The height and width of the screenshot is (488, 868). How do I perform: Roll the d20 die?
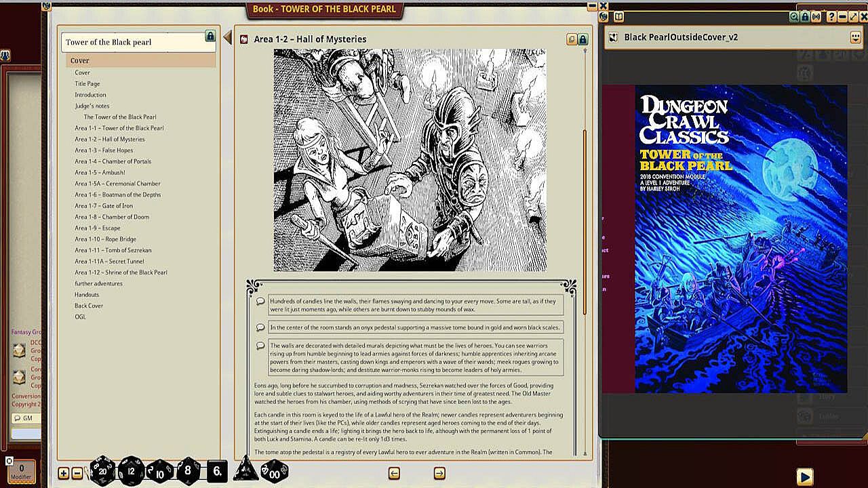coord(102,470)
